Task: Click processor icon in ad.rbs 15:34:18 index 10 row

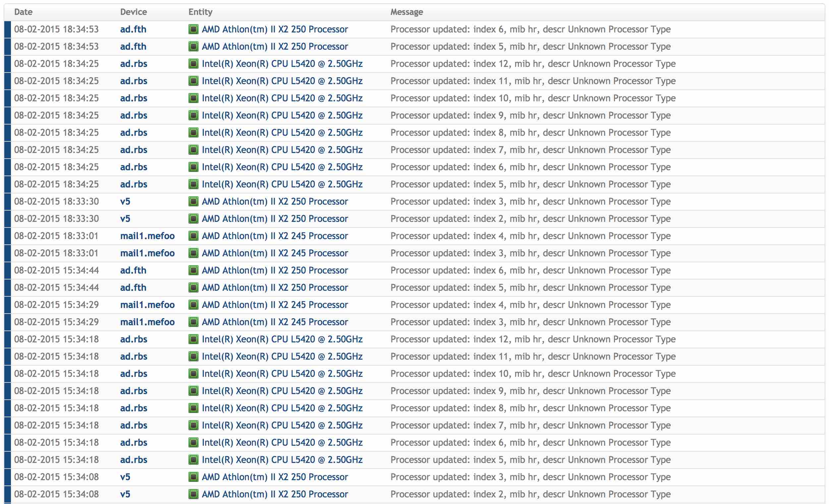Action: 193,374
